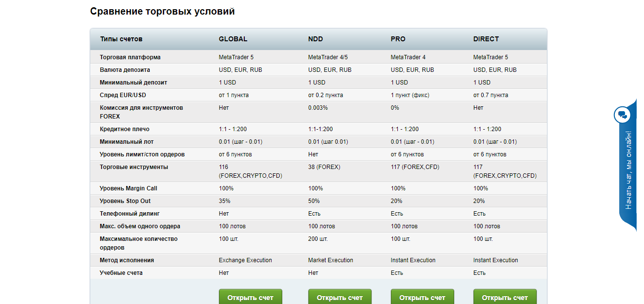Click 'Открыть счет' button under GLOBAL column
Image resolution: width=644 pixels, height=304 pixels.
pyautogui.click(x=251, y=297)
